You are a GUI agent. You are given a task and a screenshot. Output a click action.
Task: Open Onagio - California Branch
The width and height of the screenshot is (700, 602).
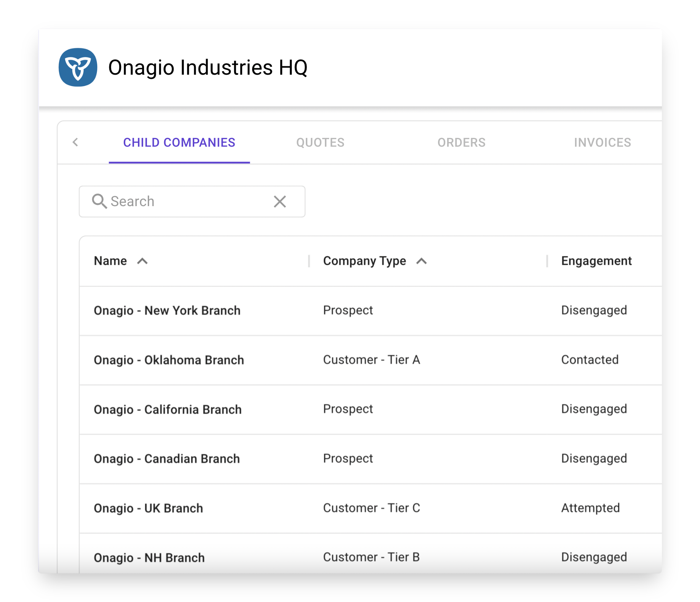tap(168, 410)
